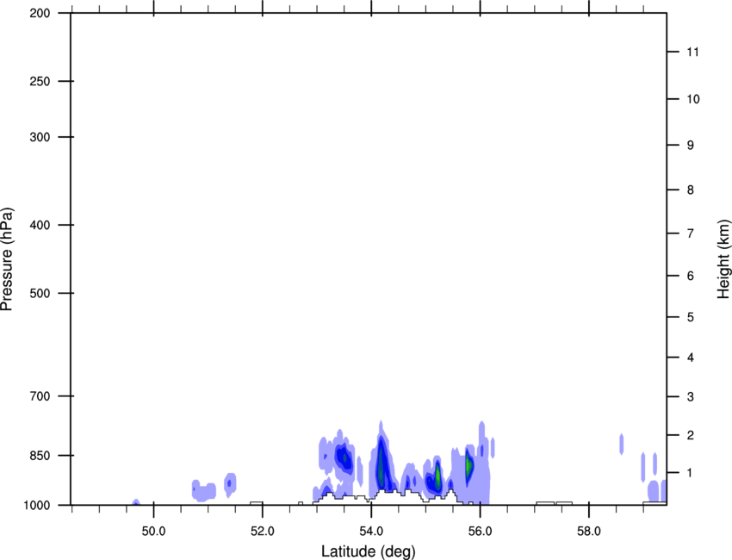
Task: Pick the 2 km height label
Action: (x=691, y=435)
